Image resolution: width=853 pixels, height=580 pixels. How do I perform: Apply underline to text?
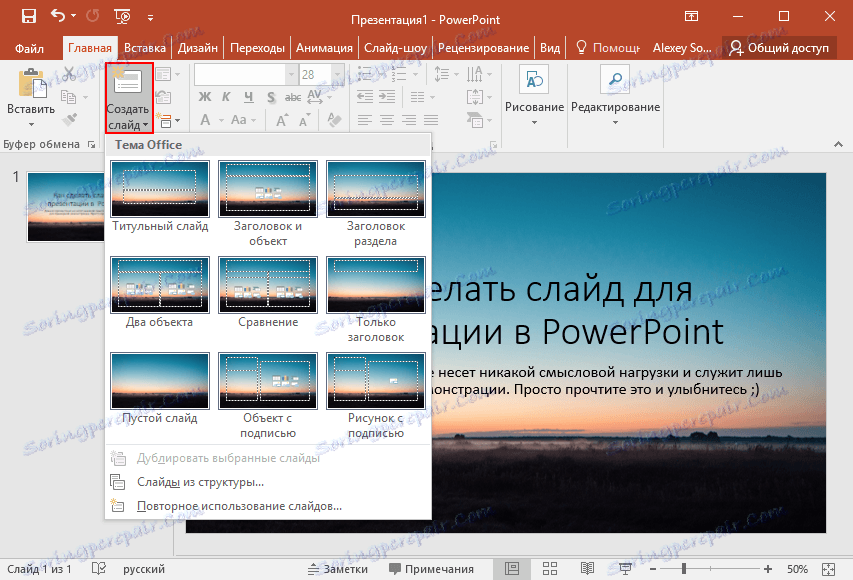click(x=249, y=98)
